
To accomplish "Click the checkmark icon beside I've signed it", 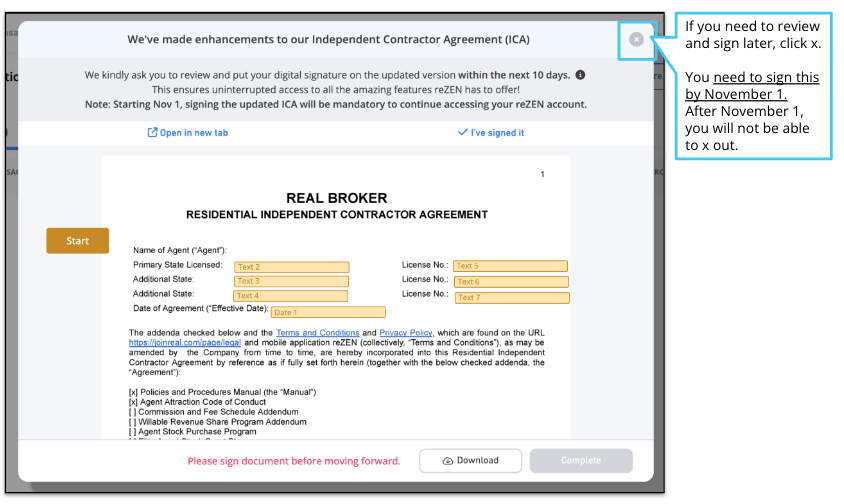I will pyautogui.click(x=462, y=132).
